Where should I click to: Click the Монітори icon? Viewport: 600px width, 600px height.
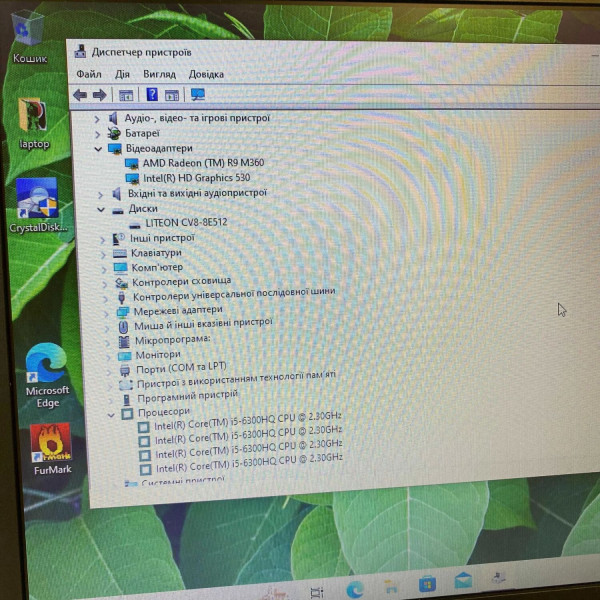[x=124, y=356]
